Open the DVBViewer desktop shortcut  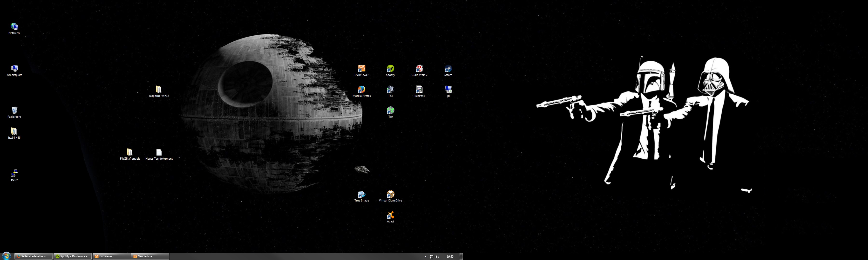361,69
